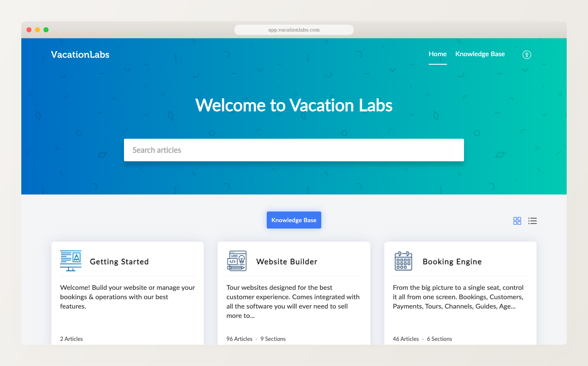Open the accessibility options icon
Screen dimensions: 588x366
[527, 54]
